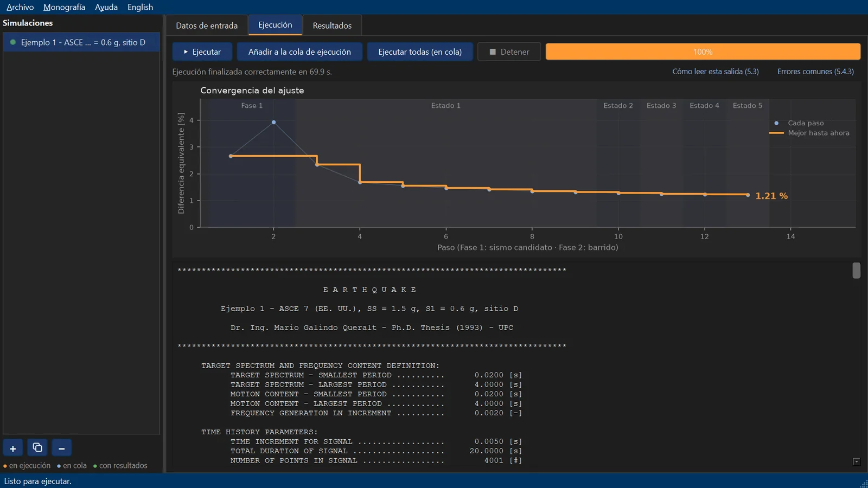Click the scroll down arrow of output log
The image size is (868, 488).
pos(856,461)
